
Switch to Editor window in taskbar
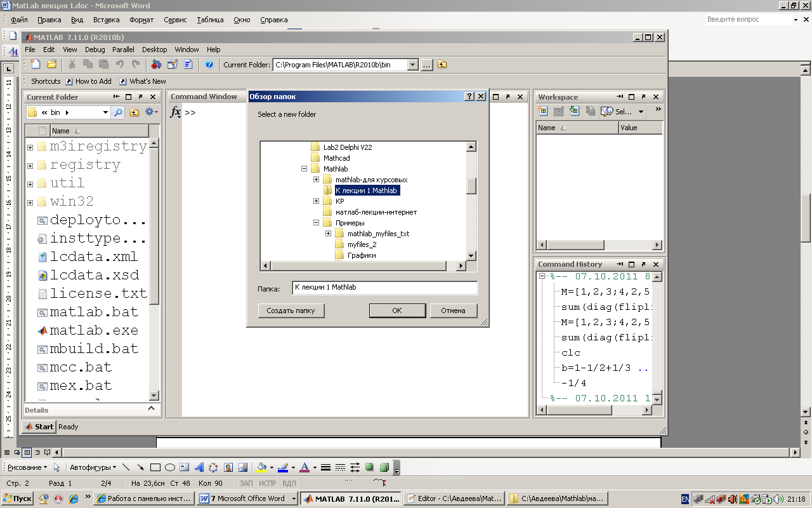point(454,498)
